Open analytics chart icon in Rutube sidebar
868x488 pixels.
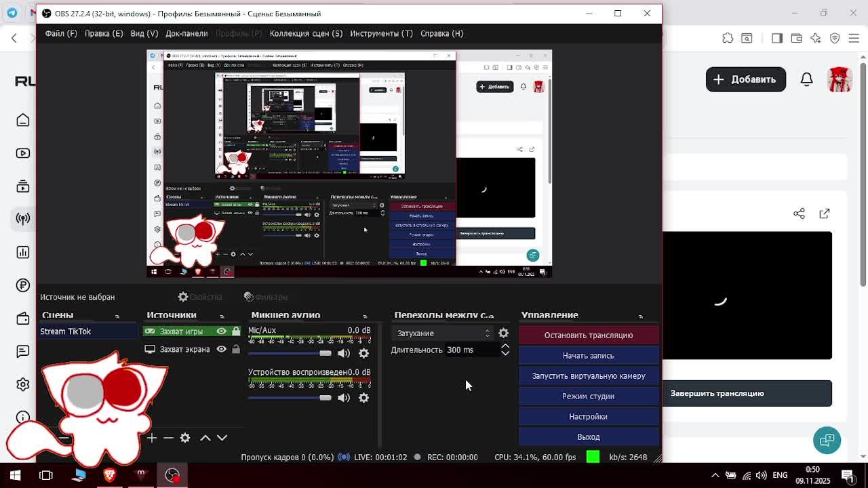[23, 252]
